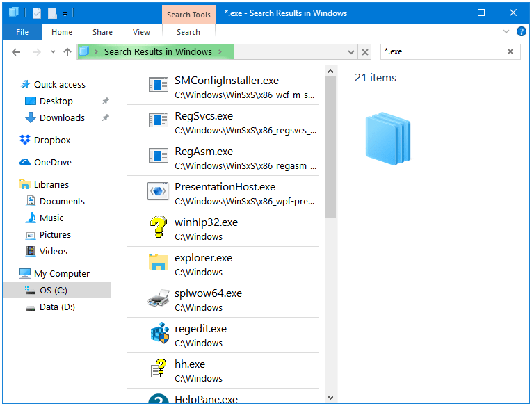This screenshot has height=406, width=532.
Task: Click the folder icon in address bar
Action: coord(84,51)
